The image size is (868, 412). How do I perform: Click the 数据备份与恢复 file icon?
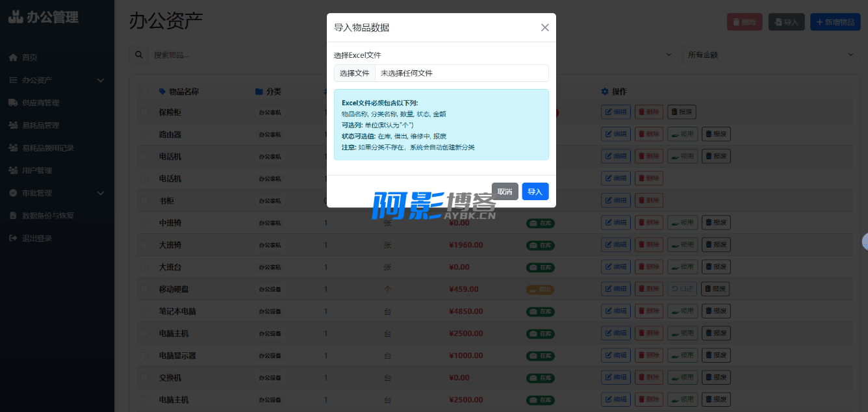(x=13, y=216)
